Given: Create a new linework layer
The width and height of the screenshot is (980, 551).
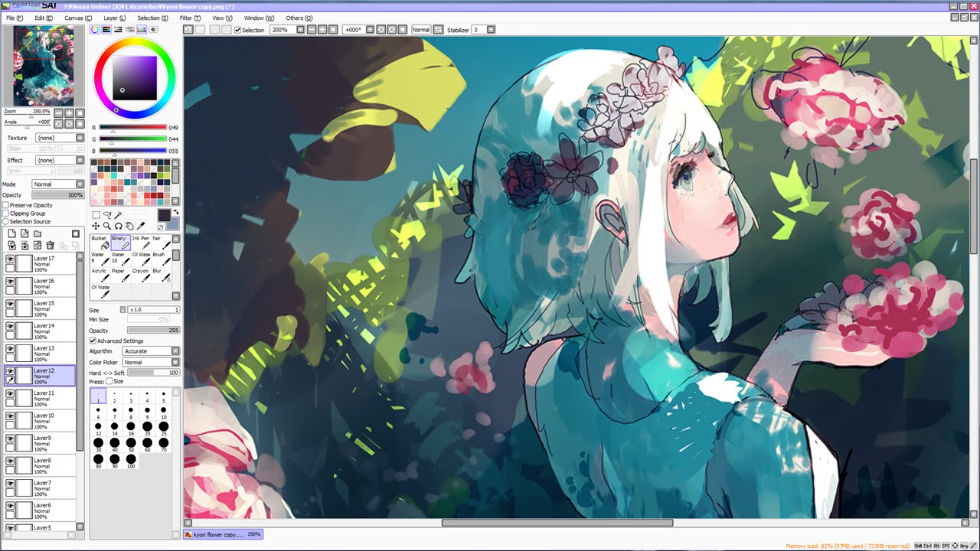Looking at the screenshot, I should click(24, 233).
